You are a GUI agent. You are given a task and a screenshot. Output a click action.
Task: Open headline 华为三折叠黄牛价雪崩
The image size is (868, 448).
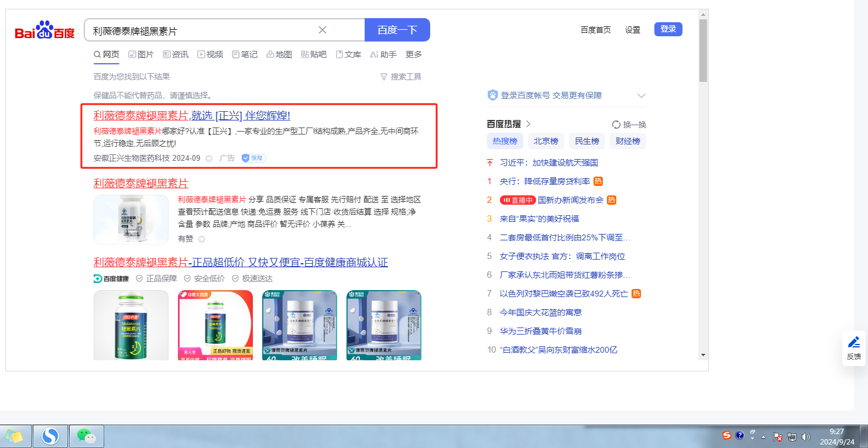(x=541, y=331)
